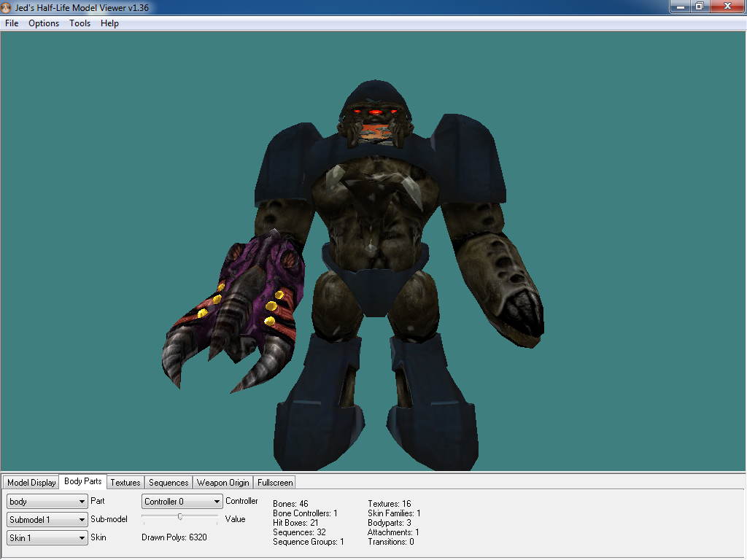The width and height of the screenshot is (747, 560).
Task: Click the 'Sub-model' label
Action: point(109,519)
